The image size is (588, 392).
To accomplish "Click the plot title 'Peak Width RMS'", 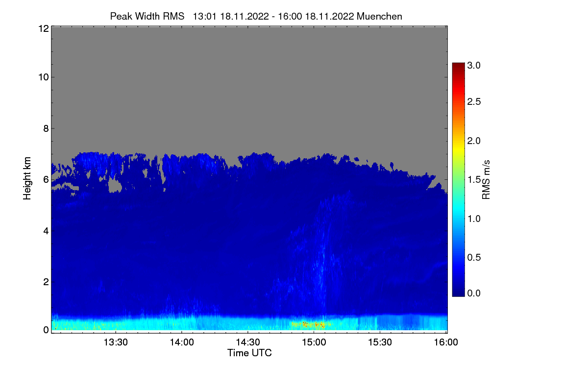I will click(x=147, y=16).
